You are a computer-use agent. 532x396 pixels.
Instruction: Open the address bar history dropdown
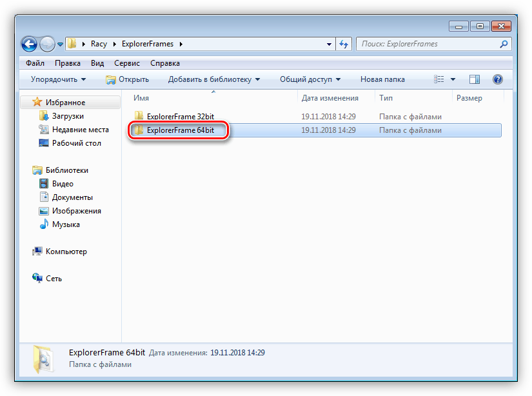pos(329,44)
